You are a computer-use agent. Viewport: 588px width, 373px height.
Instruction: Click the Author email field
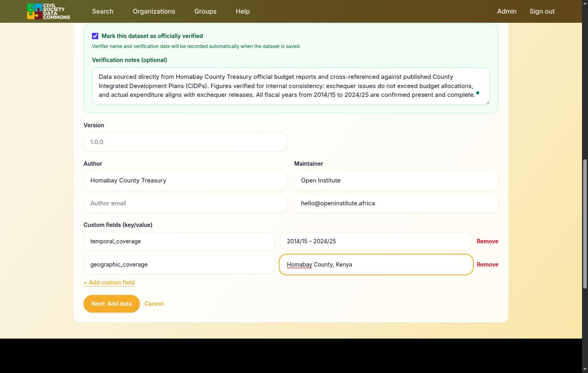tap(185, 203)
